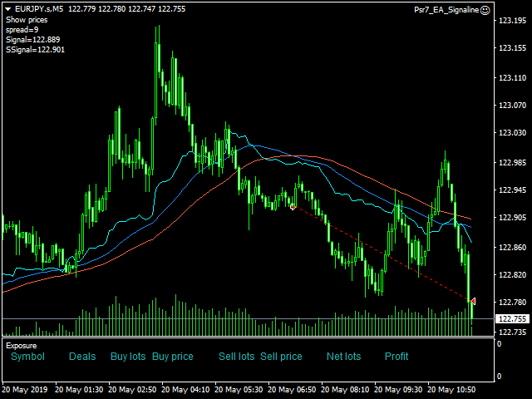This screenshot has width=532, height=399.
Task: Click the '20 May 10:50' time axis label
Action: click(x=451, y=390)
